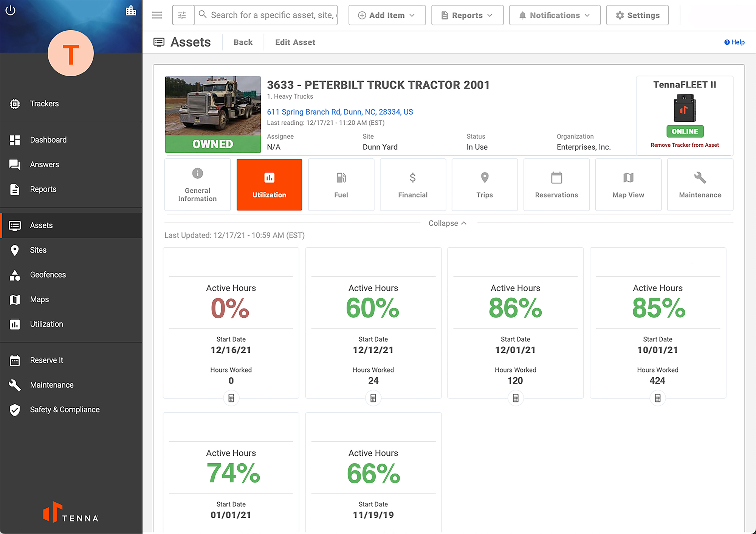756x534 pixels.
Task: Click the Back button
Action: pyautogui.click(x=243, y=42)
